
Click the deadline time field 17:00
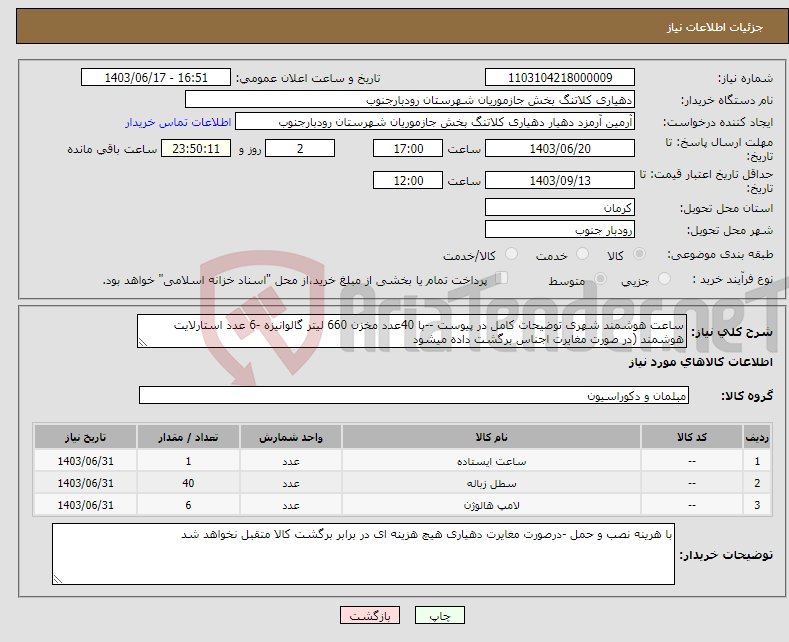click(408, 148)
